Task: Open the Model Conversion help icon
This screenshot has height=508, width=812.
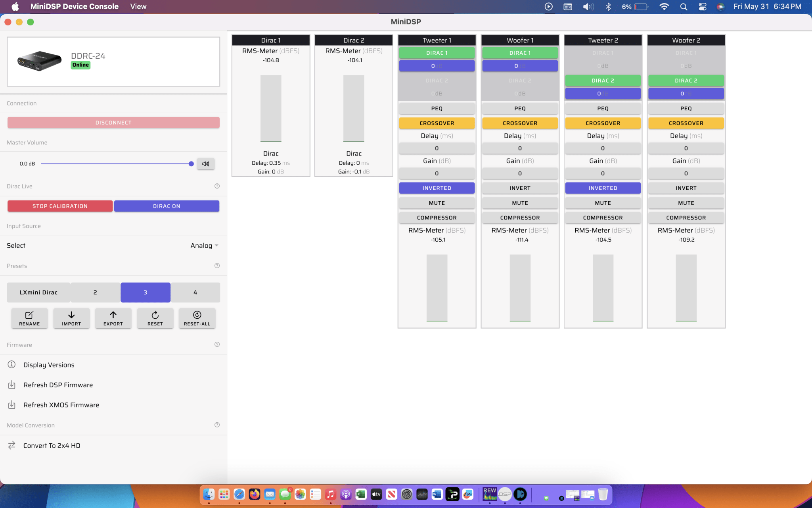Action: [x=217, y=425]
